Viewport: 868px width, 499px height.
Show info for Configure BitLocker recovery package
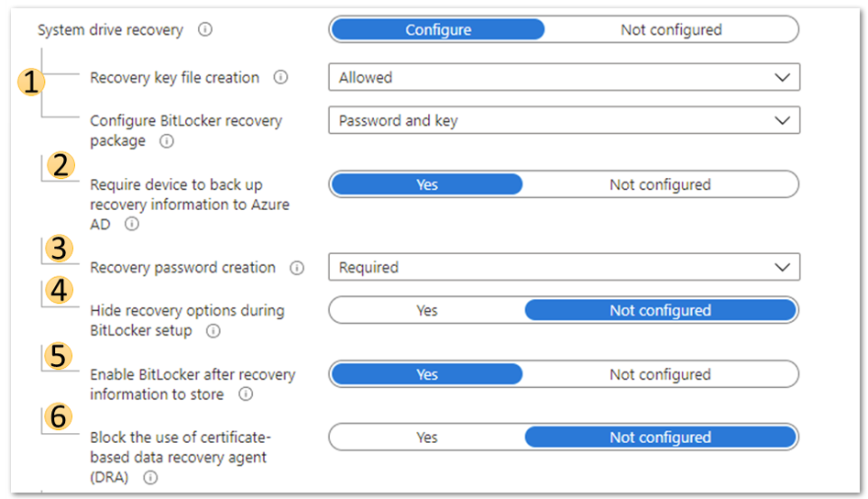click(167, 141)
